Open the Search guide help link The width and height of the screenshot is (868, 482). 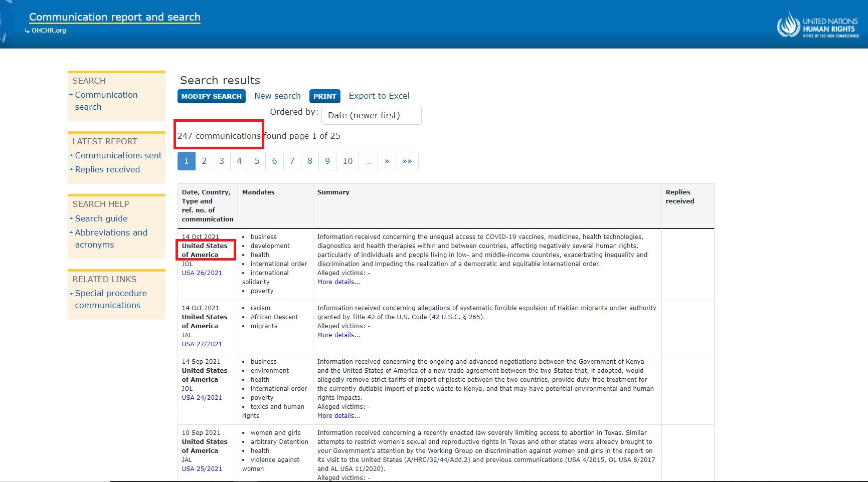(x=101, y=219)
